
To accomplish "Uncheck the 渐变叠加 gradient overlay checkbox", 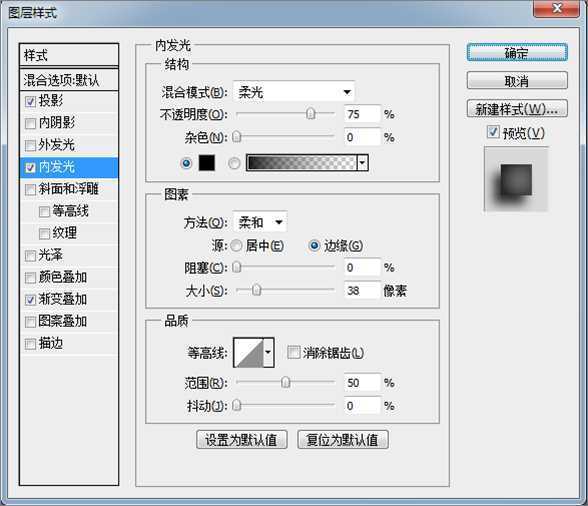I will point(30,300).
